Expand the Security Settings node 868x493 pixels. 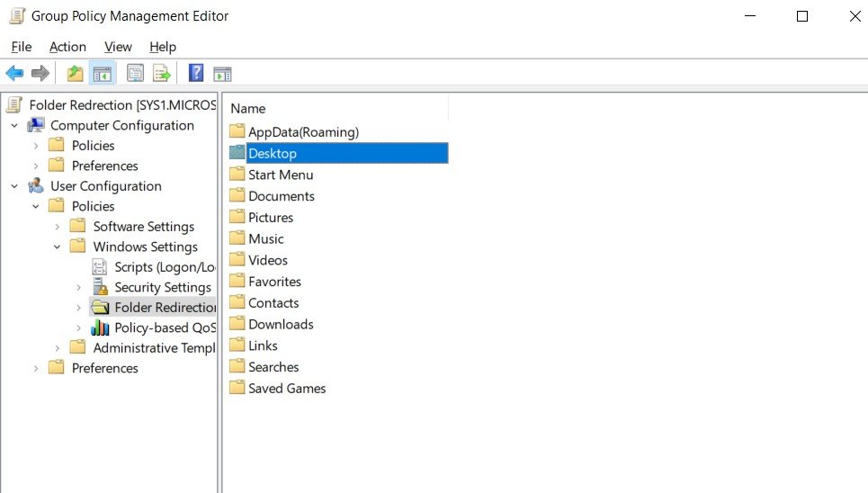(x=78, y=288)
